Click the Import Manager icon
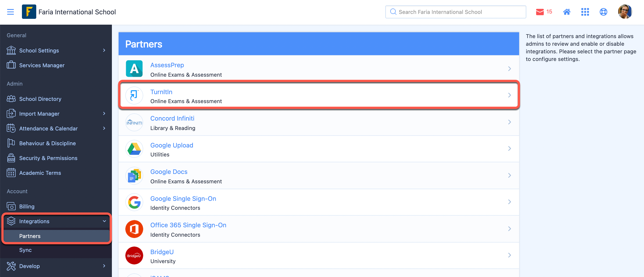Viewport: 644px width, 277px height. pos(11,113)
